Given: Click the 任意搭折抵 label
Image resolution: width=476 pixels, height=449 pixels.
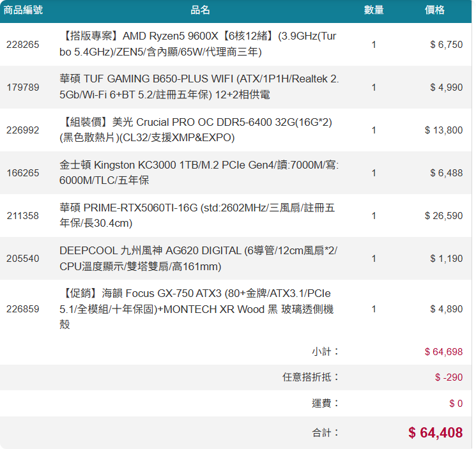Looking at the screenshot, I should 311,377.
